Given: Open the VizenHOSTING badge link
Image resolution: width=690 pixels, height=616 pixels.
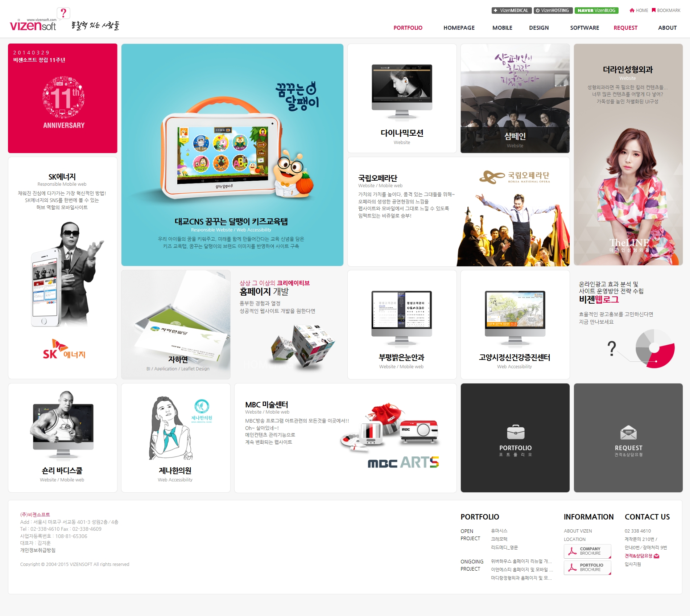Looking at the screenshot, I should 553,11.
